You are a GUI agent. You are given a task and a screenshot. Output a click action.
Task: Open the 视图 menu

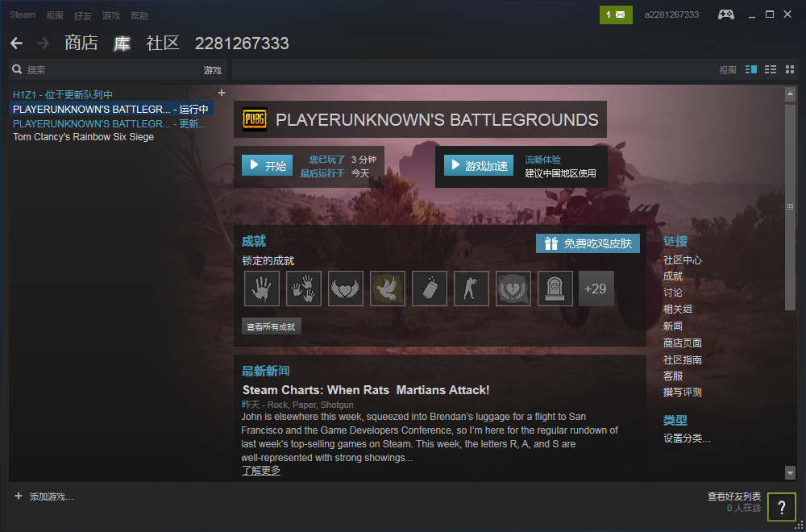tap(55, 15)
